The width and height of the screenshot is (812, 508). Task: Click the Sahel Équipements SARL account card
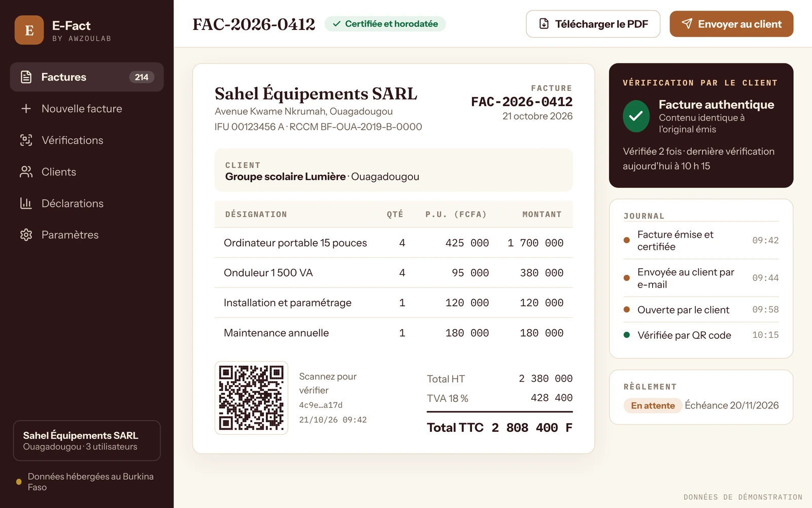tap(87, 440)
